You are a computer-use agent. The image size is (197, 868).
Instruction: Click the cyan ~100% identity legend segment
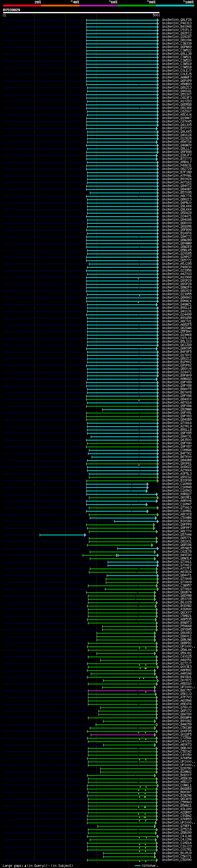(175, 6)
